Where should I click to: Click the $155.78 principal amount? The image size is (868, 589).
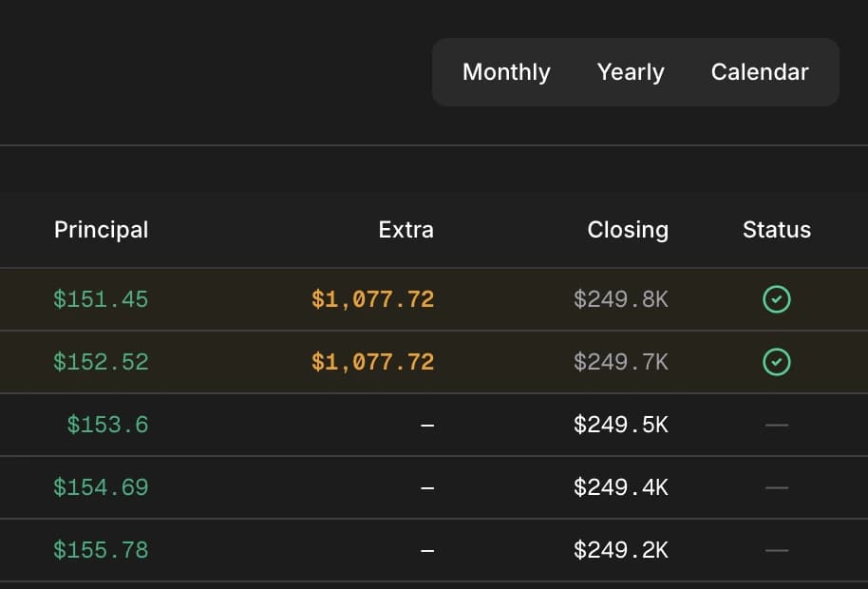coord(101,550)
